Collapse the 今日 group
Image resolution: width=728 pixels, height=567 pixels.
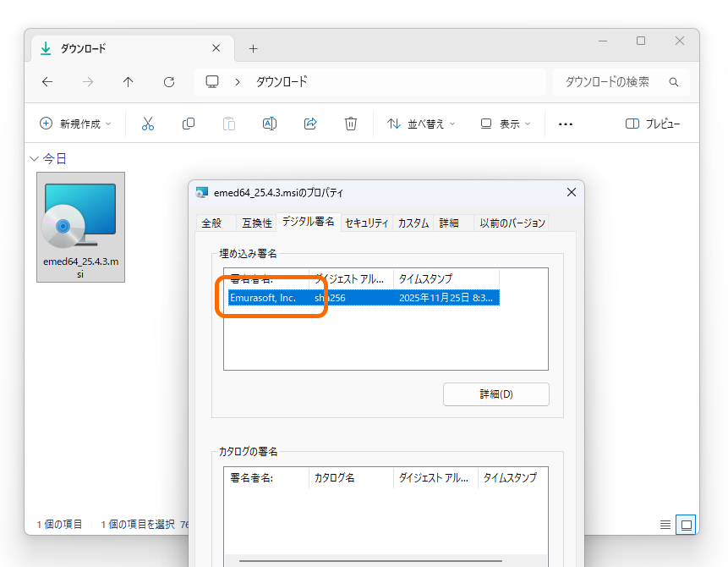[x=33, y=157]
